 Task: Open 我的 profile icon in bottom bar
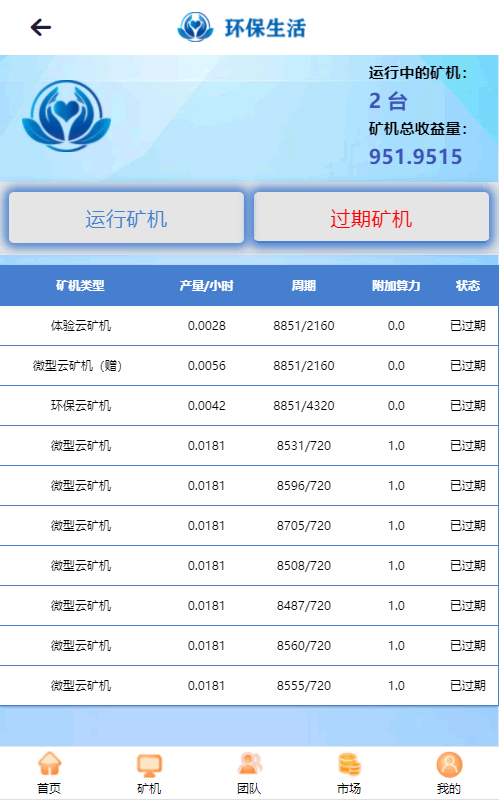click(449, 764)
